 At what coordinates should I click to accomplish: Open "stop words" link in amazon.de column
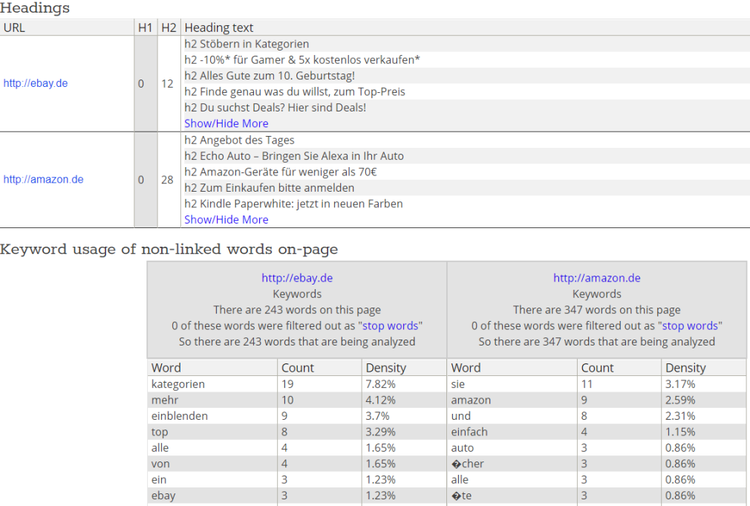click(690, 326)
